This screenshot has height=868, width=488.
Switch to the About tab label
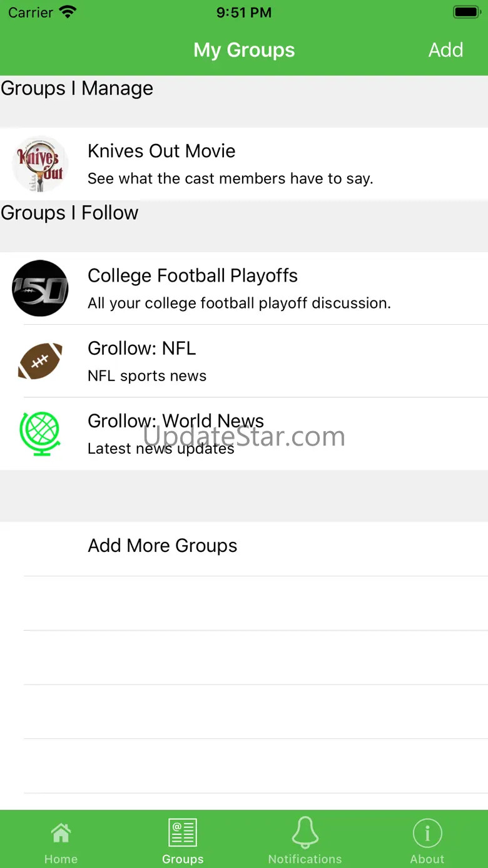(x=427, y=859)
